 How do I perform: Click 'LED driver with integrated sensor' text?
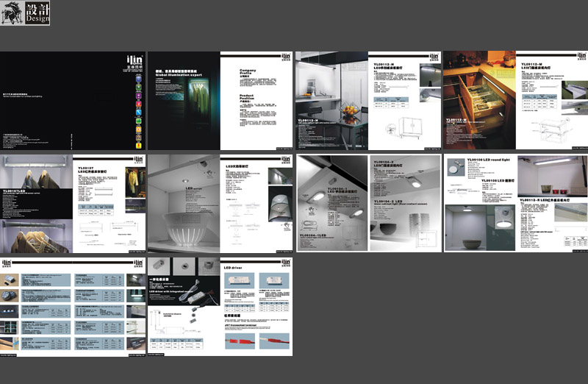(x=171, y=291)
